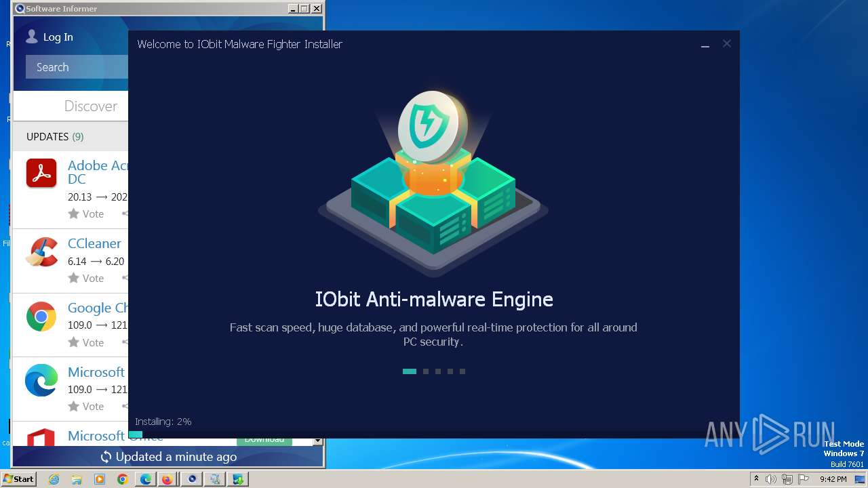Screen dimensions: 868x488
Task: Click the taskbar button with magnifier icon
Action: pos(215,479)
